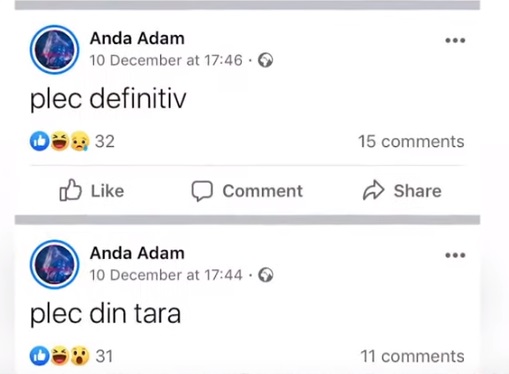Click the profile picture on first post
The image size is (509, 374).
coord(55,50)
